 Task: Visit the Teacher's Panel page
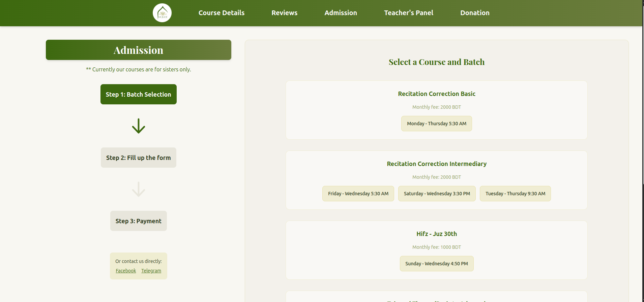coord(409,13)
